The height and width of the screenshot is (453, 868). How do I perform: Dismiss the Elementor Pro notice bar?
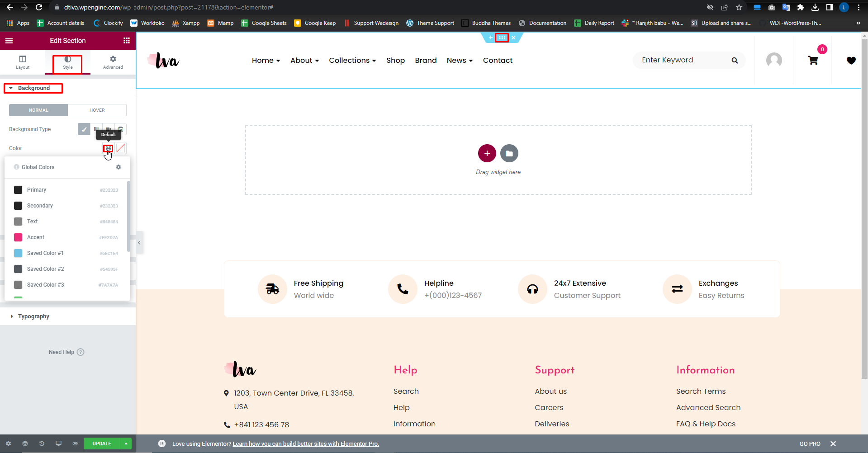[x=833, y=444]
